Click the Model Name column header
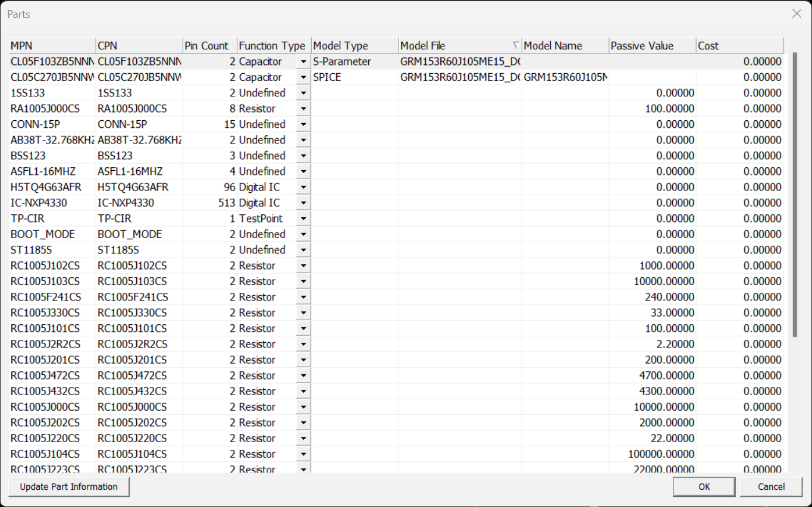Image resolution: width=812 pixels, height=507 pixels. pos(565,46)
